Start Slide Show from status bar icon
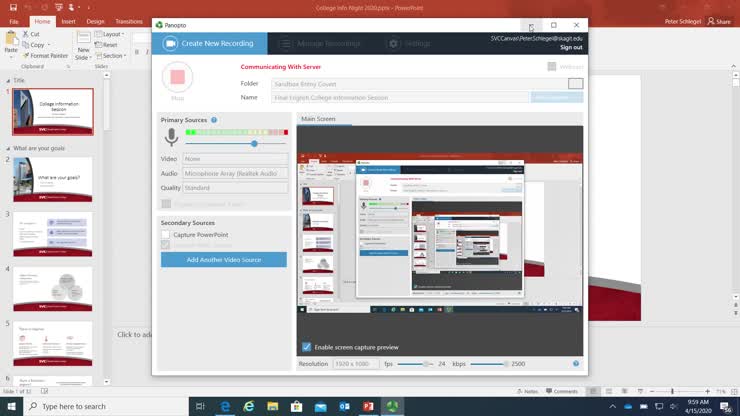Screen dimensions: 740x416 click(x=640, y=391)
